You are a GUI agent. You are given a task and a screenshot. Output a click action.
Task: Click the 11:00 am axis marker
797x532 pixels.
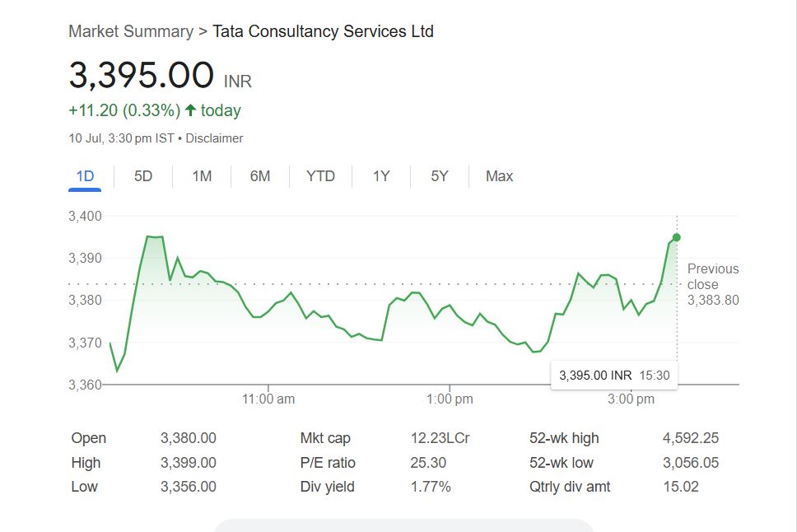click(x=268, y=399)
